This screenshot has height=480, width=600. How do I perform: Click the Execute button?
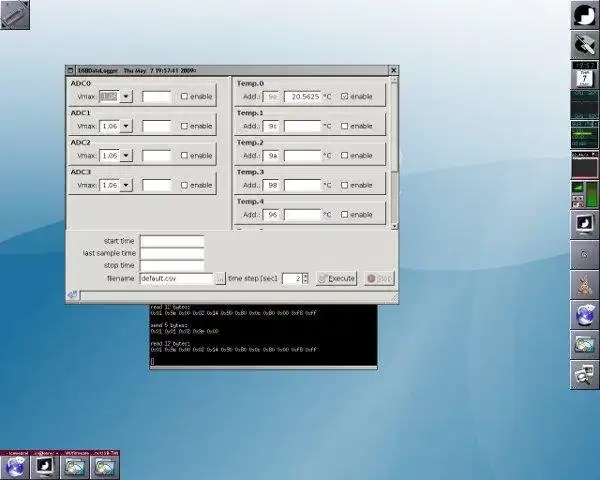tap(336, 278)
